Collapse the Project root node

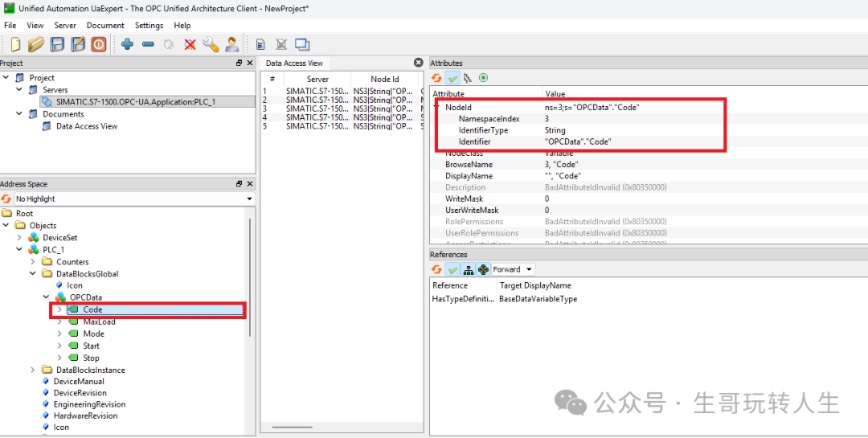point(6,77)
